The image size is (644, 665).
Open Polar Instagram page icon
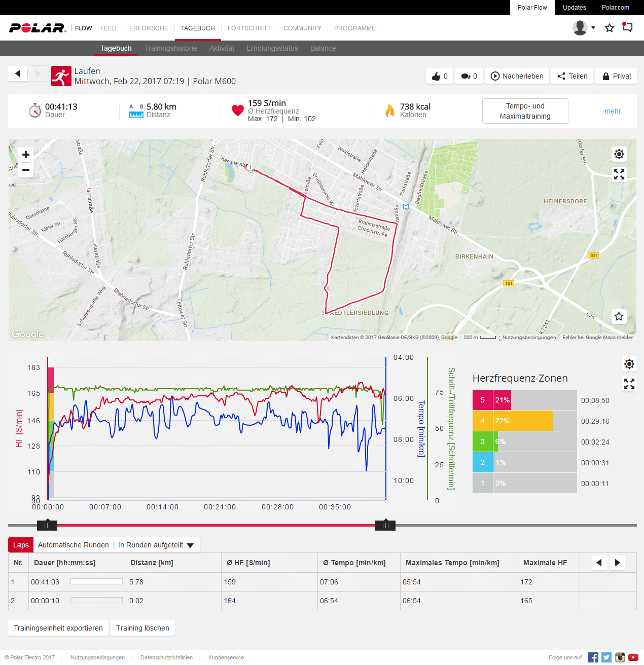[x=620, y=657]
